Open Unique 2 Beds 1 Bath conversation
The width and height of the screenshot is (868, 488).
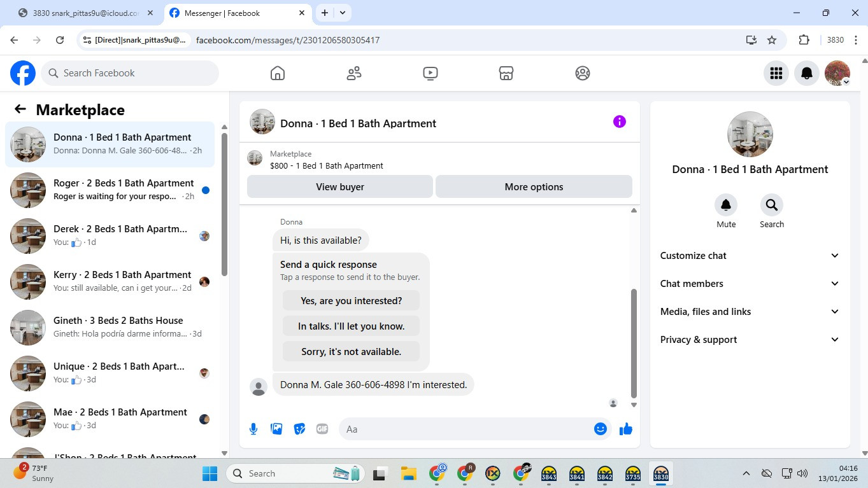pyautogui.click(x=110, y=373)
